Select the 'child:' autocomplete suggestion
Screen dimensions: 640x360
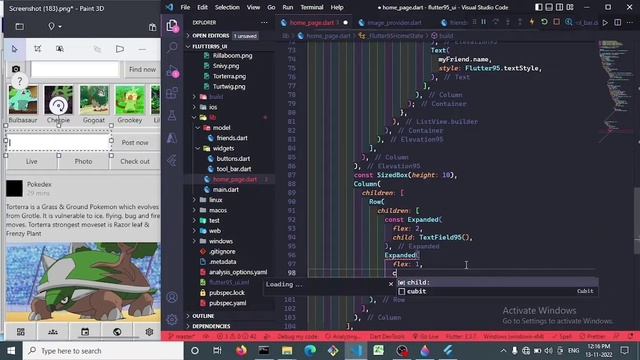pos(498,282)
